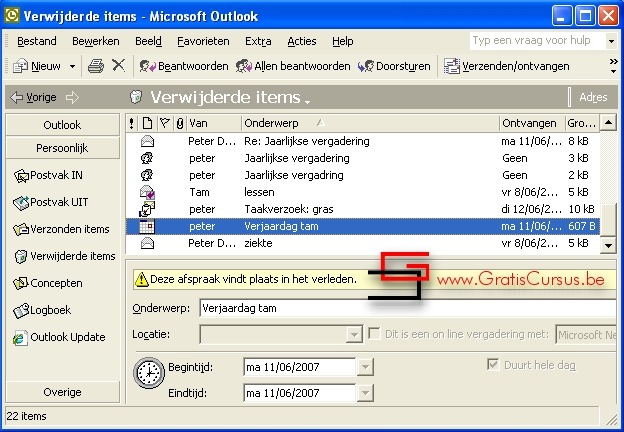The height and width of the screenshot is (432, 624).
Task: Open the Nieuw dropdown arrow
Action: (72, 66)
